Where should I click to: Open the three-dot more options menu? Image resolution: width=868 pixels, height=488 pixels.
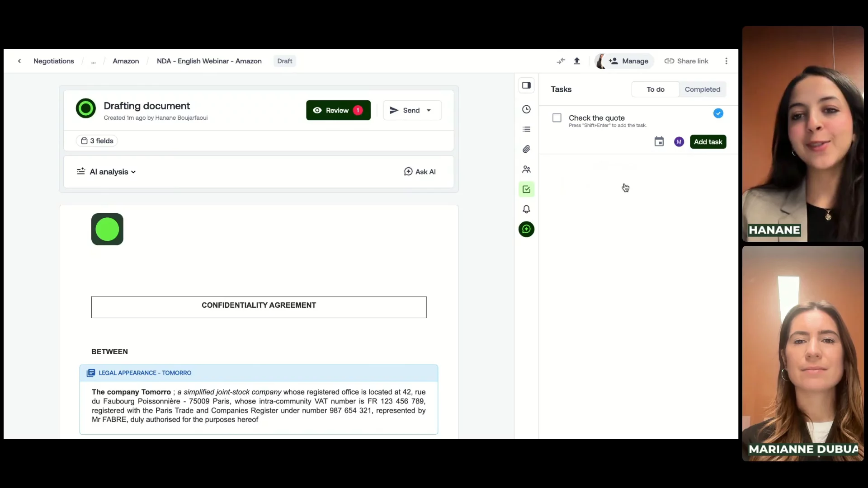point(726,61)
